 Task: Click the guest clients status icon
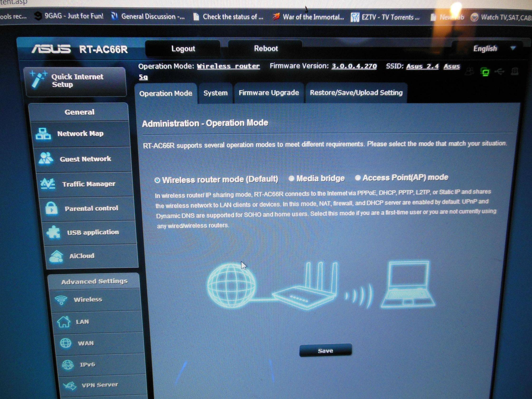(469, 72)
